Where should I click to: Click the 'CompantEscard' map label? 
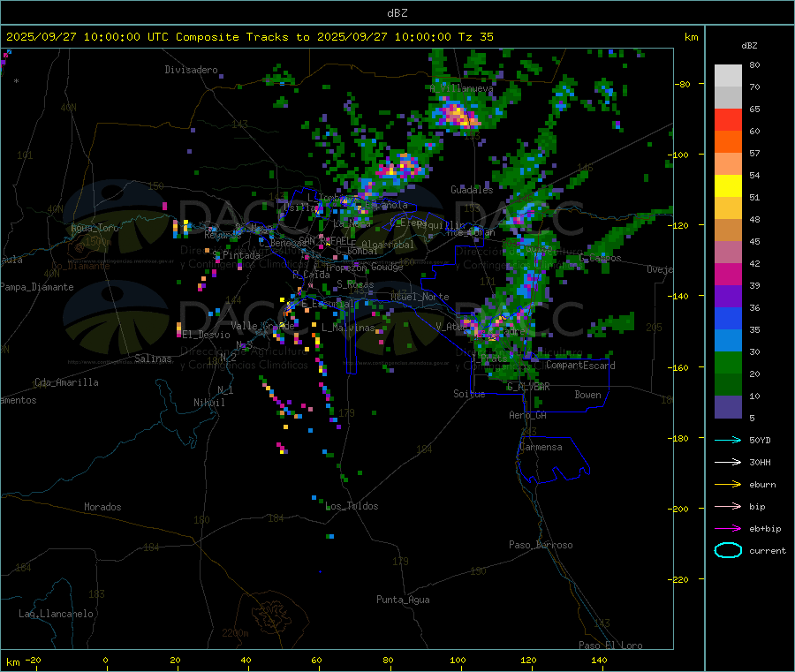click(x=580, y=365)
